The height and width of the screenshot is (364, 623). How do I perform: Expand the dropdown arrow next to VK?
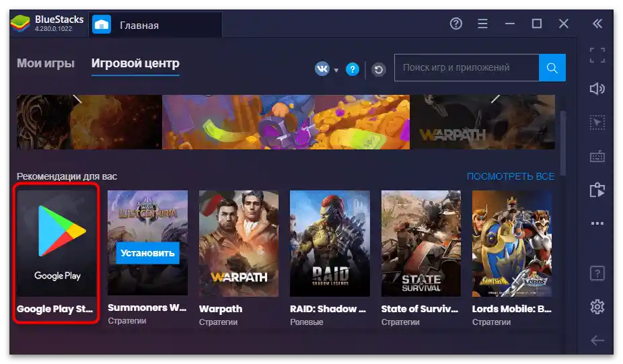336,70
